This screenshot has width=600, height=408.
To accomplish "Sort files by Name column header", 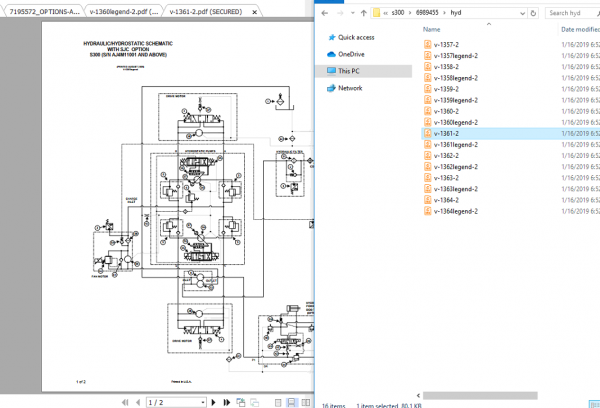I will click(x=432, y=31).
